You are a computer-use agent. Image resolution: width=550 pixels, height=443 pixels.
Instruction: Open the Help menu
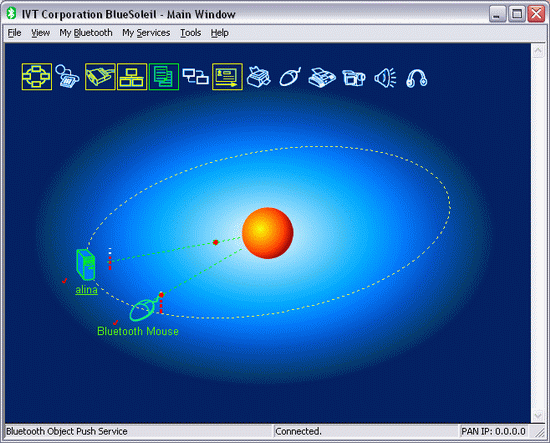[x=220, y=33]
